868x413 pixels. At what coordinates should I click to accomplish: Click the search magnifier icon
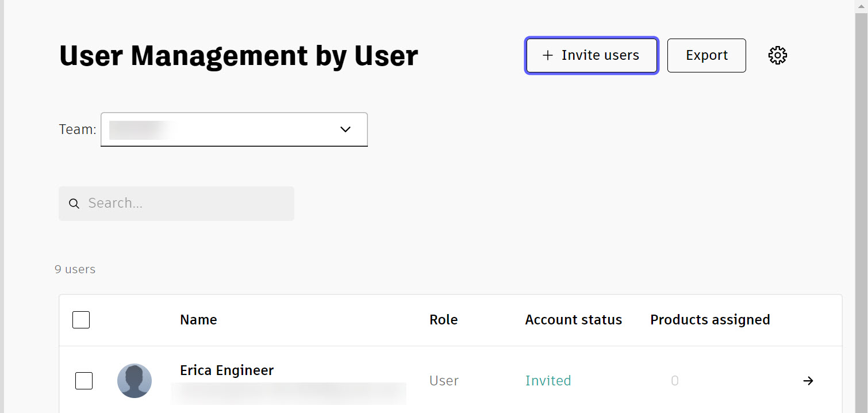click(x=74, y=204)
